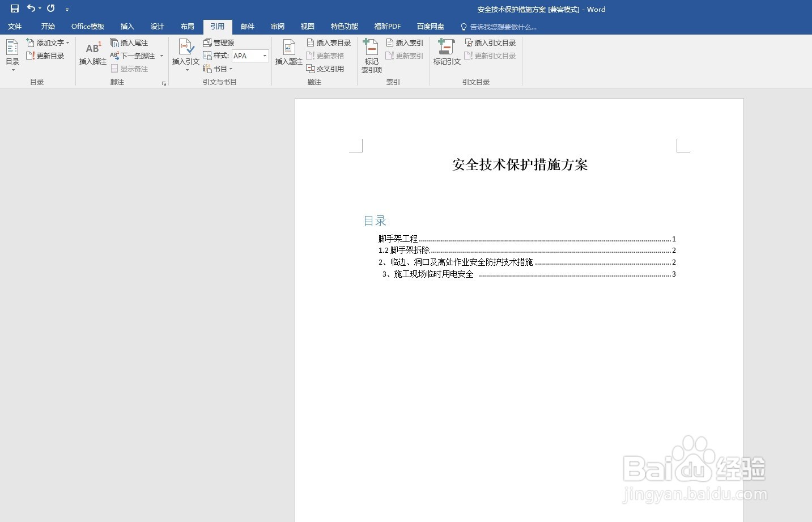Click 更新目录 to refresh the TOC
This screenshot has width=812, height=522.
click(x=47, y=55)
